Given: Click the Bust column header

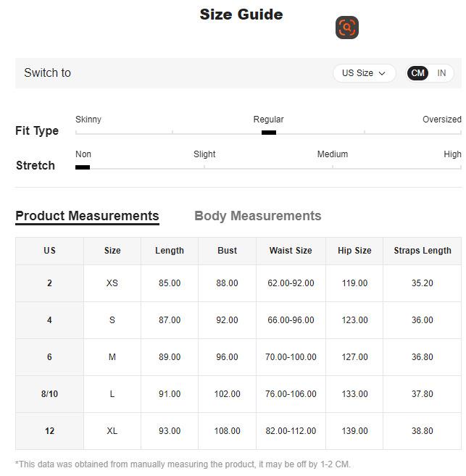Looking at the screenshot, I should pos(227,251).
